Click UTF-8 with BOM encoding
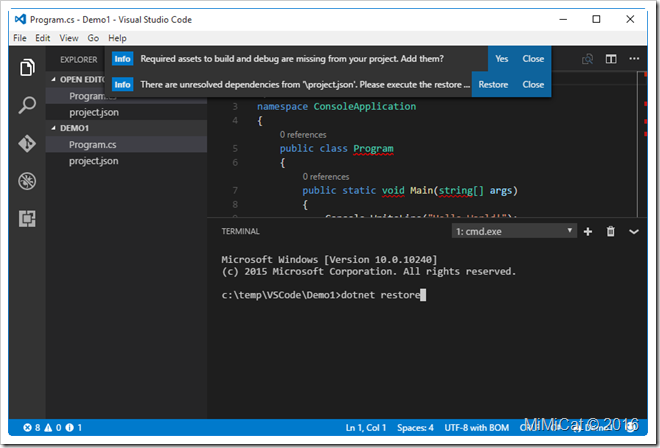 pos(476,428)
